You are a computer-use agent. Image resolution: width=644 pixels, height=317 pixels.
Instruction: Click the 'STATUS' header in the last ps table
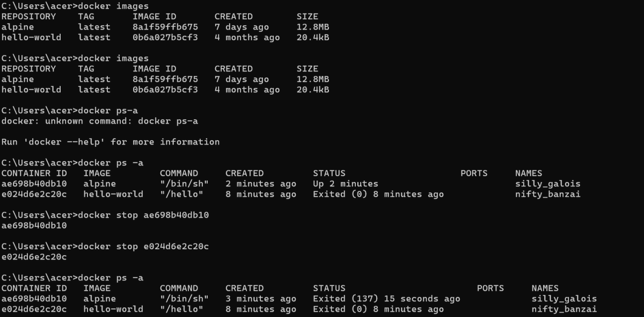(x=330, y=289)
